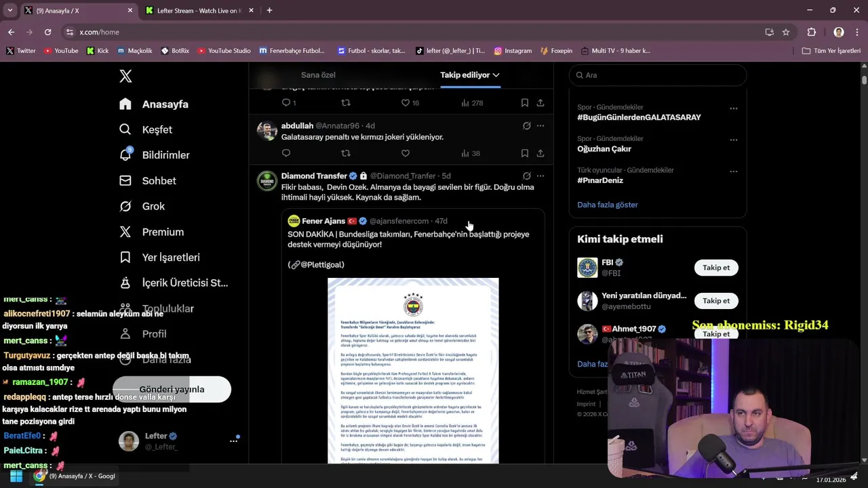Click Daha fazla göster under trends
The width and height of the screenshot is (868, 488).
coord(608,205)
